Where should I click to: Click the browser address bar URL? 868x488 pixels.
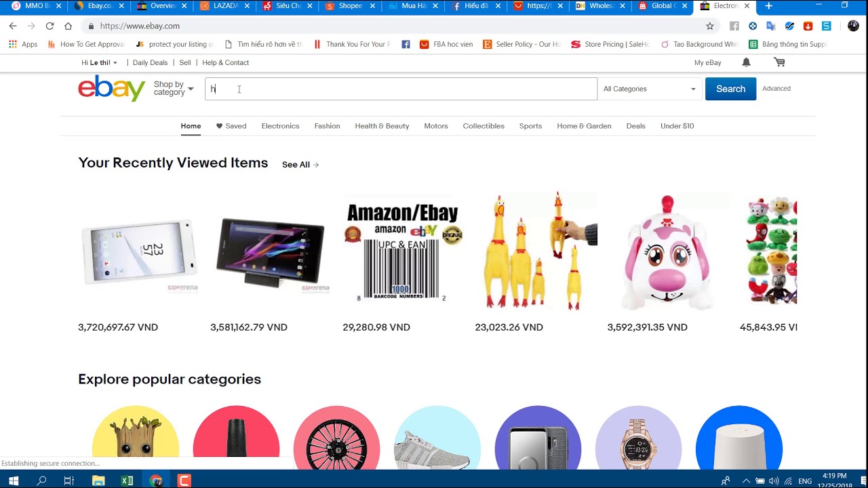tap(140, 26)
